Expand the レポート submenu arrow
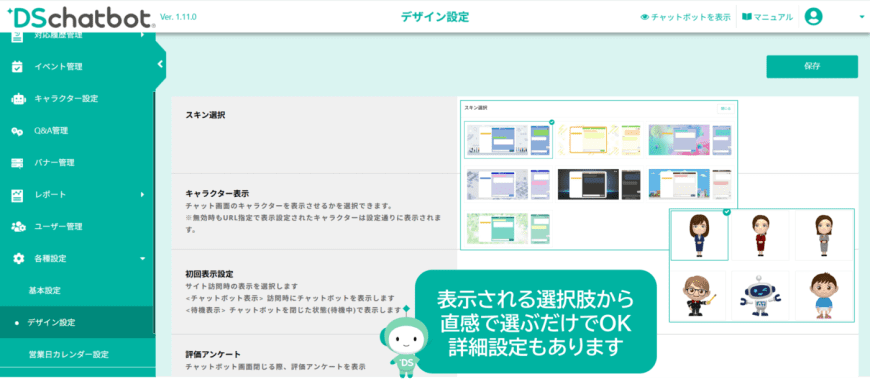This screenshot has width=870, height=379. tap(143, 195)
